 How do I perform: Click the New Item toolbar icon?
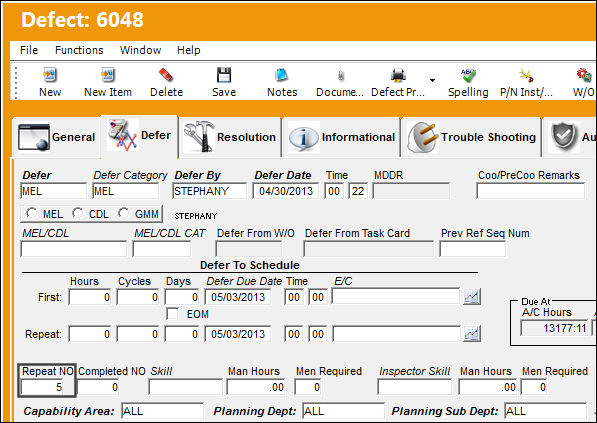point(108,75)
